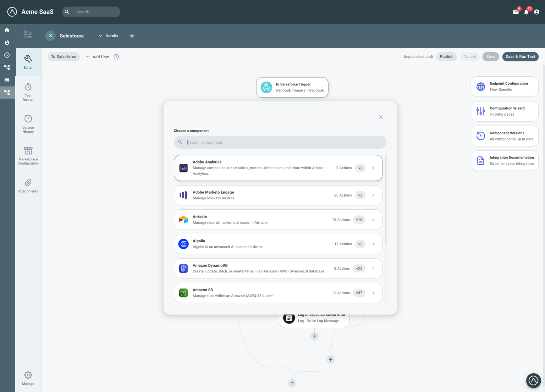Viewport: 545px width, 392px height.
Task: Click the component list scrollbar
Action: [386, 200]
